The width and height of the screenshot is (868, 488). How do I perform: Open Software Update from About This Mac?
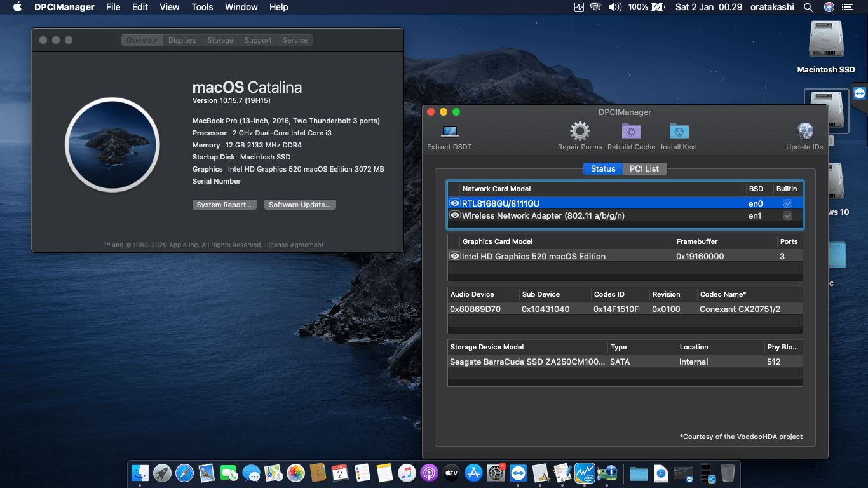(299, 204)
